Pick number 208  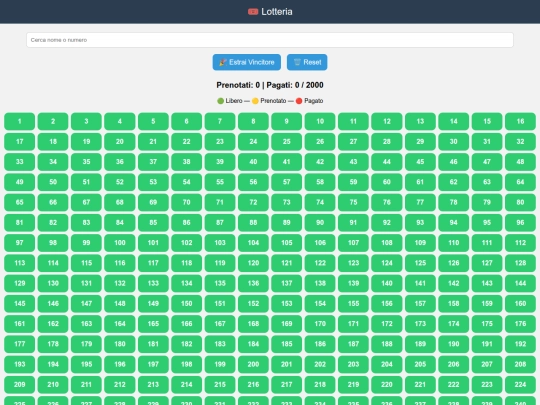pyautogui.click(x=520, y=364)
